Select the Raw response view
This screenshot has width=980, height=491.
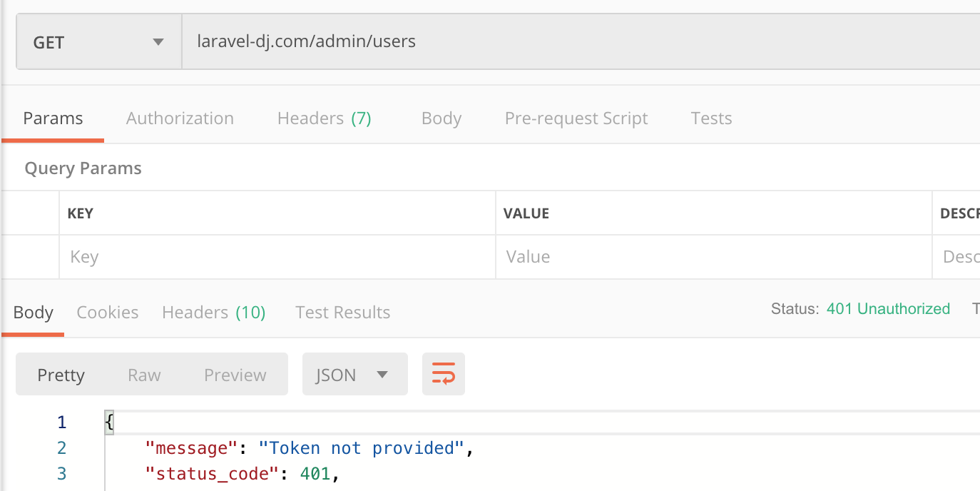click(x=144, y=375)
